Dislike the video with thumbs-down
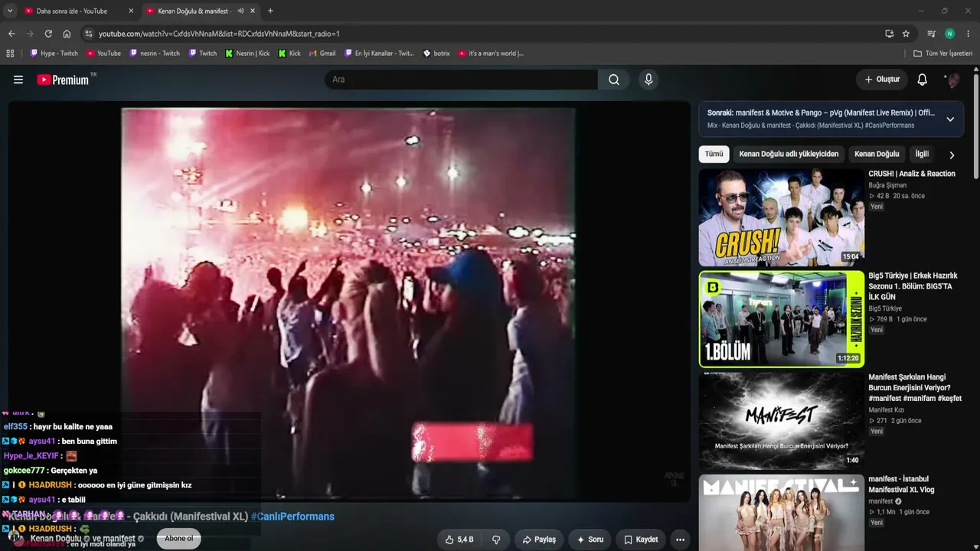This screenshot has height=551, width=980. point(496,540)
